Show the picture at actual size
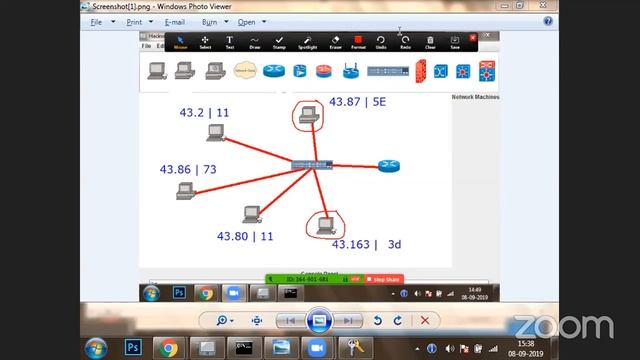 pyautogui.click(x=257, y=321)
